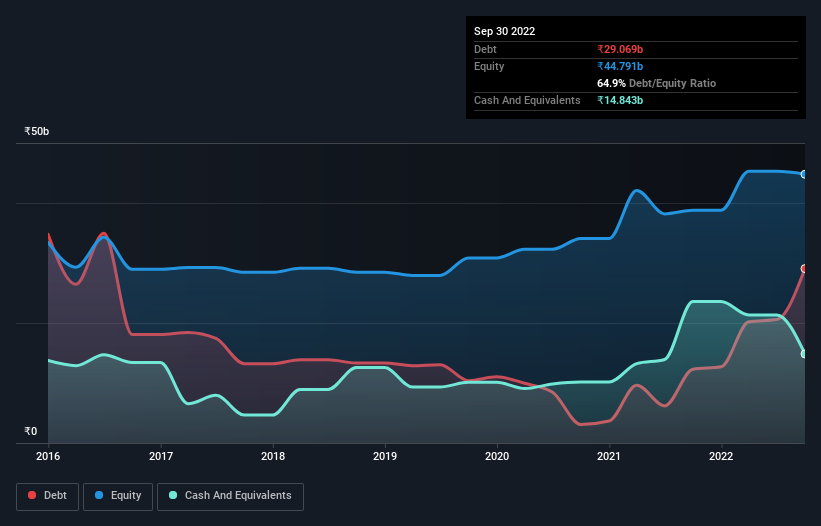Screen dimensions: 821x526
Task: Click the 2019 x-axis label
Action: click(x=385, y=456)
